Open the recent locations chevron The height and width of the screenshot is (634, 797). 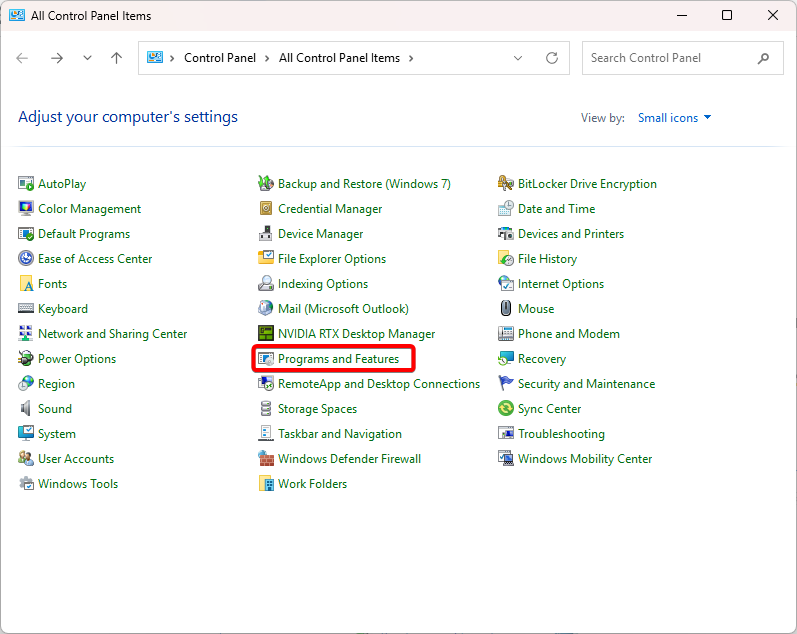87,58
